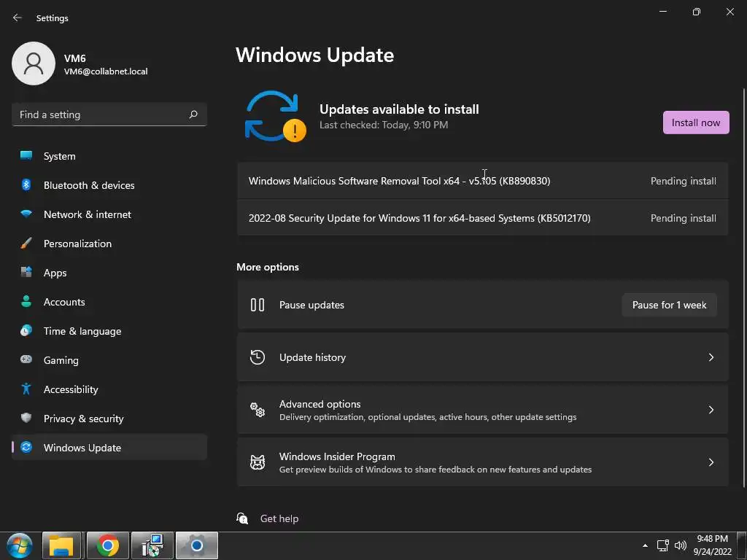Open the installer program taskbar icon
Viewport: 747px width, 560px height.
pyautogui.click(x=152, y=545)
